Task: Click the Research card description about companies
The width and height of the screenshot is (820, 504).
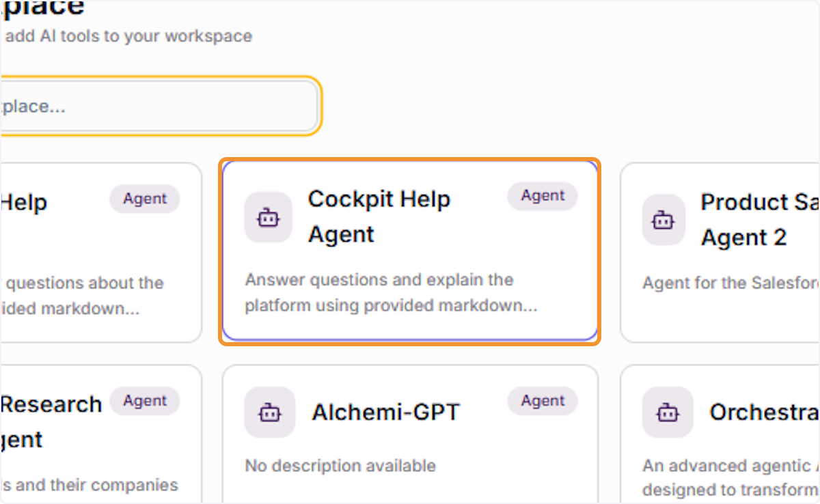Action: tap(89, 485)
